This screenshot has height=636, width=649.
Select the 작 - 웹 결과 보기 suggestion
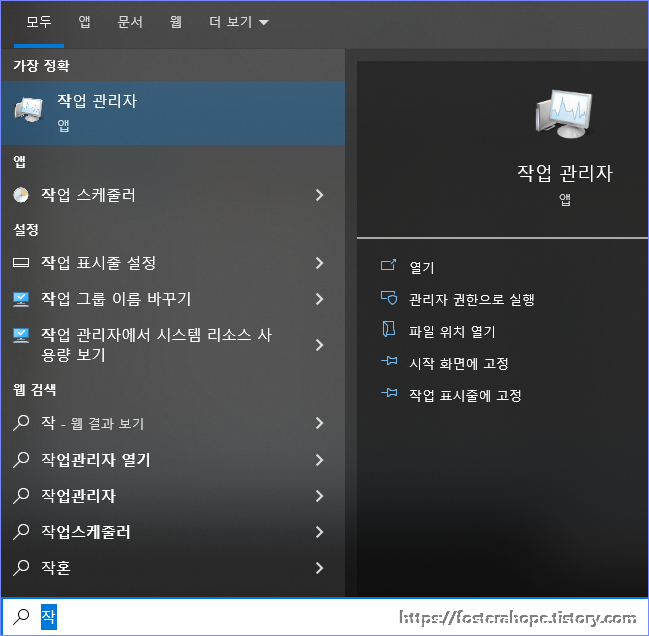coord(173,423)
